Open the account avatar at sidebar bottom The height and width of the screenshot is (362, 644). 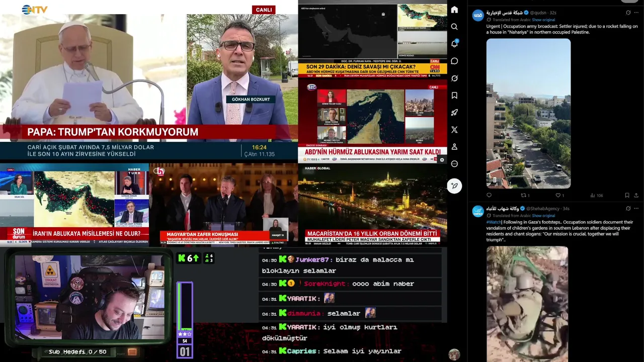pos(454,354)
